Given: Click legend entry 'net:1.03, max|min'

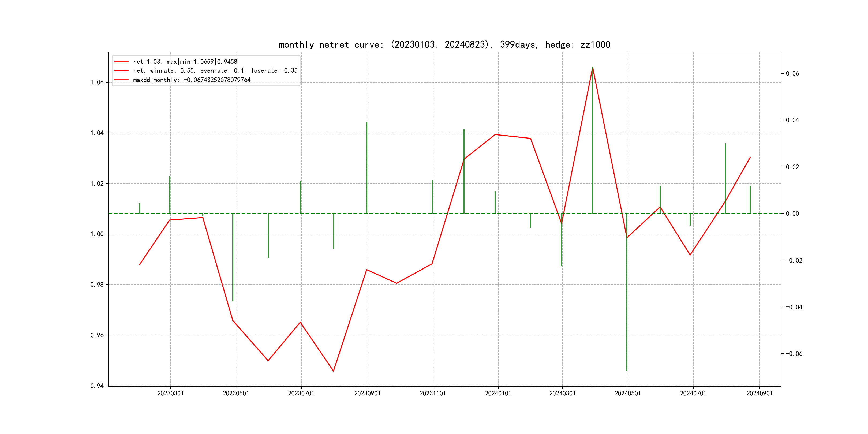Looking at the screenshot, I should [x=185, y=62].
